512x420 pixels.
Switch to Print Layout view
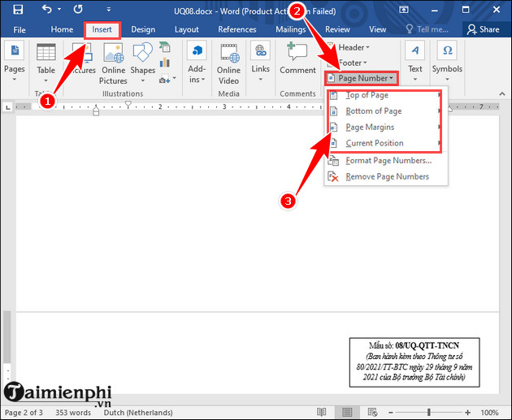coord(347,412)
